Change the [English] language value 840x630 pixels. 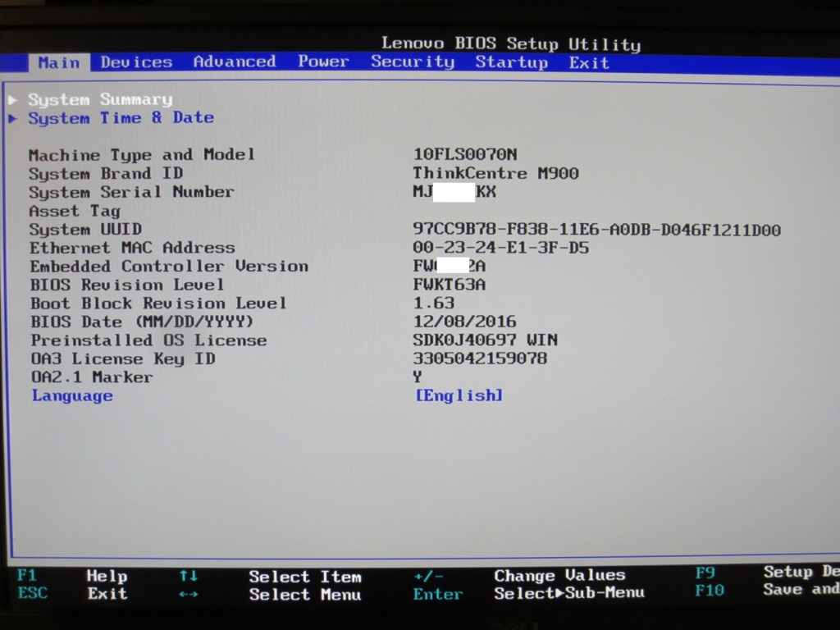click(x=459, y=395)
